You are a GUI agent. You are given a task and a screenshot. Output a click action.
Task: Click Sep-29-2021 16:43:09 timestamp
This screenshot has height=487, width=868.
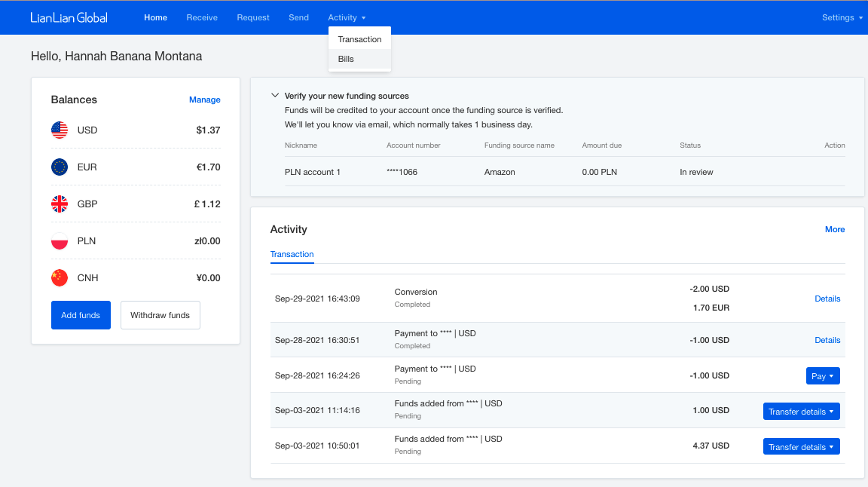[317, 299]
